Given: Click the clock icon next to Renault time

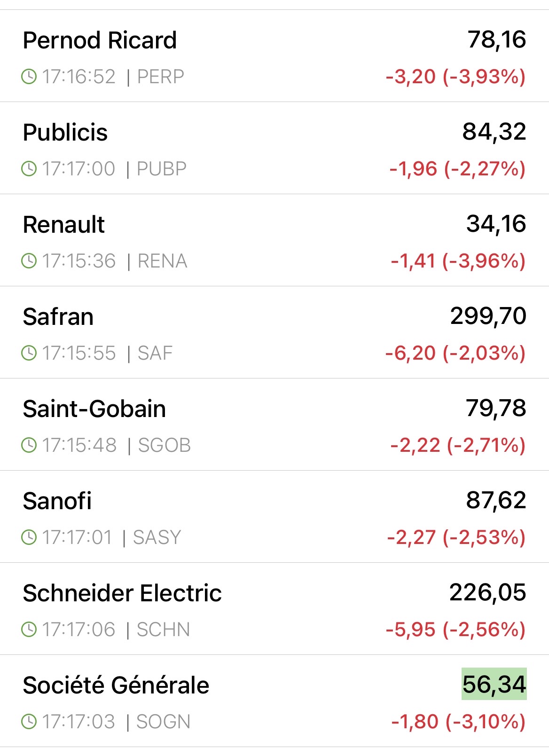Looking at the screenshot, I should pos(29,260).
